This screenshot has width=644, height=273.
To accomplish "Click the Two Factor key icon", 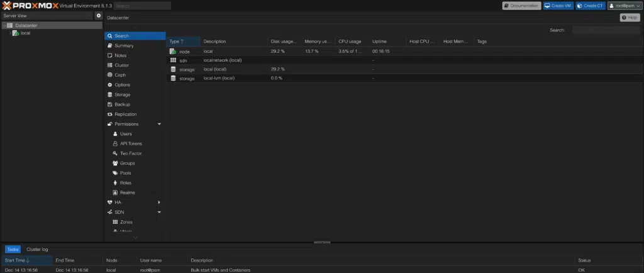I will click(116, 153).
